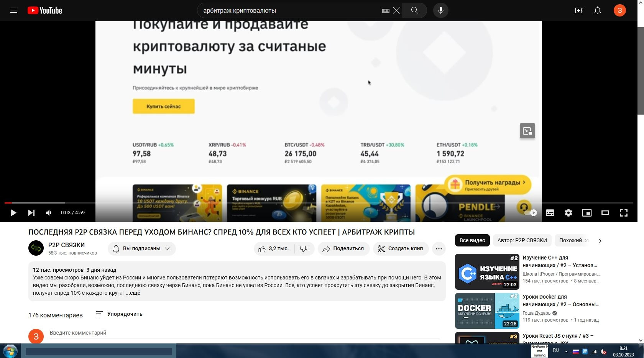Image resolution: width=644 pixels, height=358 pixels.
Task: Click the Создать клип button
Action: point(401,249)
